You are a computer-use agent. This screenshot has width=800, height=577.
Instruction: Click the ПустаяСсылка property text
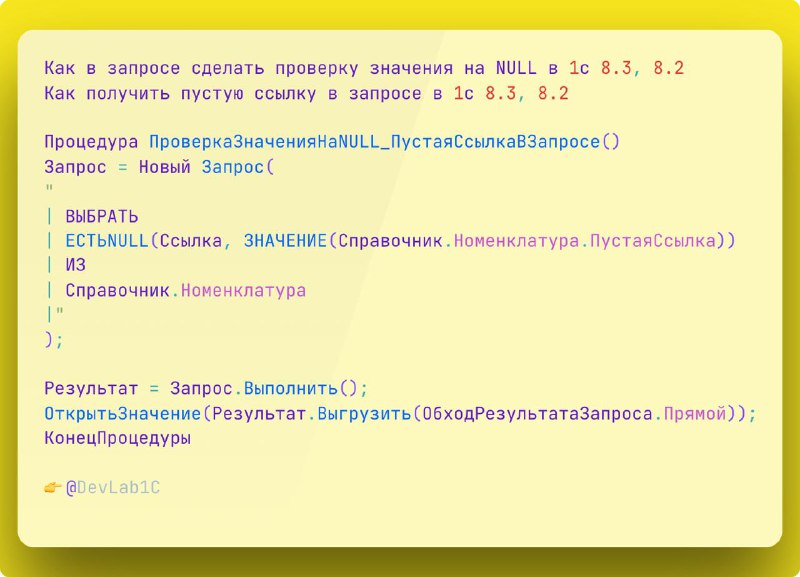[653, 240]
